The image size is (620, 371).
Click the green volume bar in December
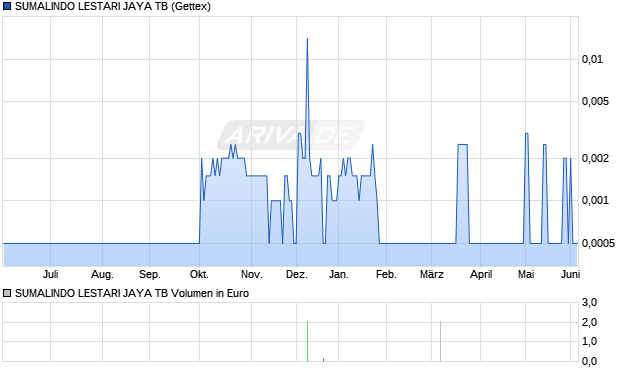coord(307,341)
